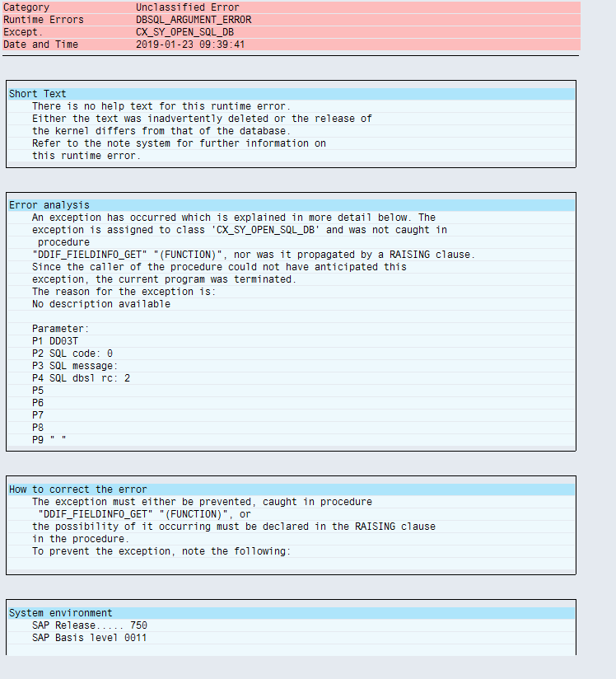
Task: Click line 'this runtime error.' in Short Text
Action: [86, 156]
